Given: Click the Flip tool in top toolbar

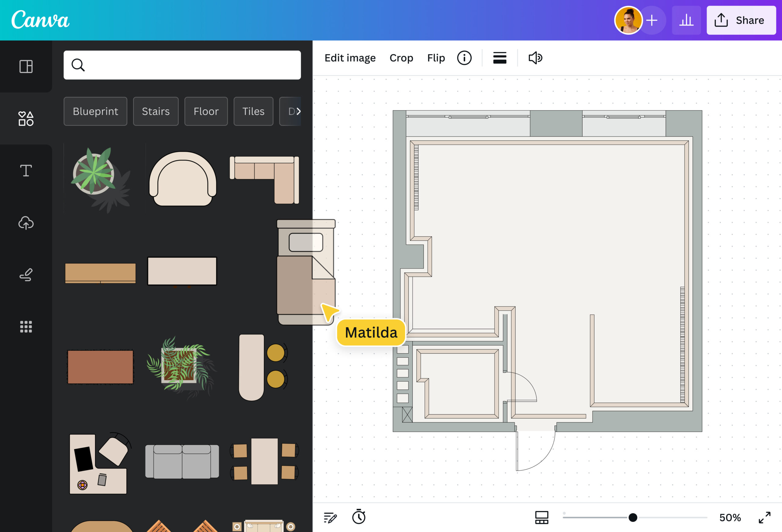Looking at the screenshot, I should 436,58.
